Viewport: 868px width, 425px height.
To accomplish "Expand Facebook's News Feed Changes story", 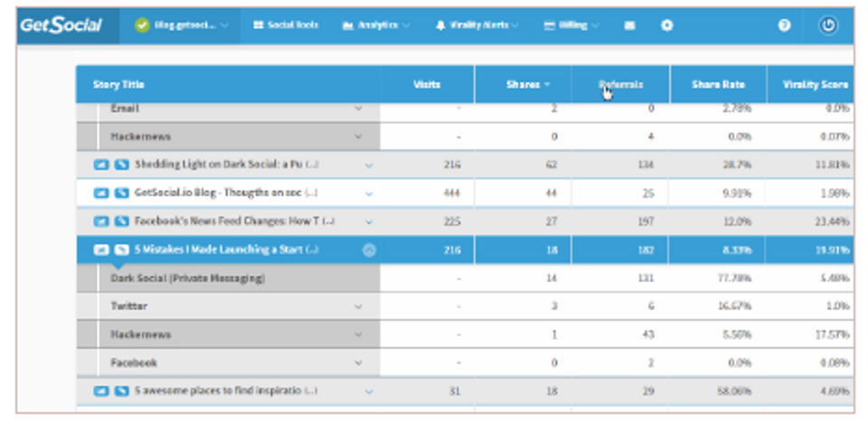I will click(x=369, y=222).
